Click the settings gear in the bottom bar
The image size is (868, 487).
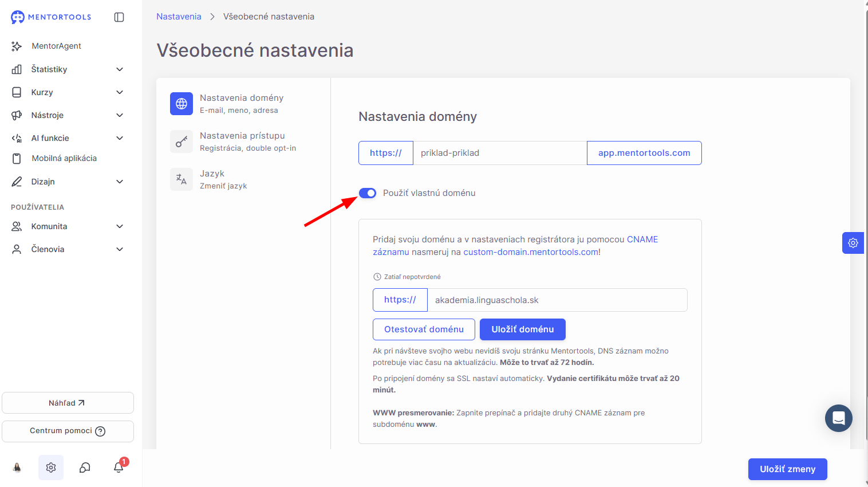(51, 468)
